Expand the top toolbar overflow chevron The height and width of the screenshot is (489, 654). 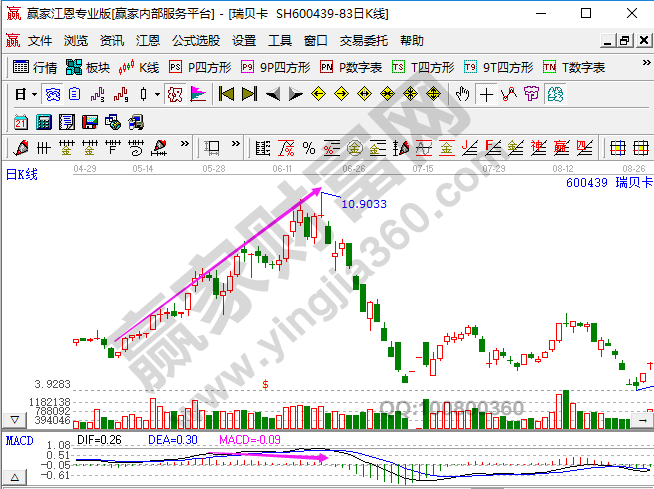click(x=646, y=63)
